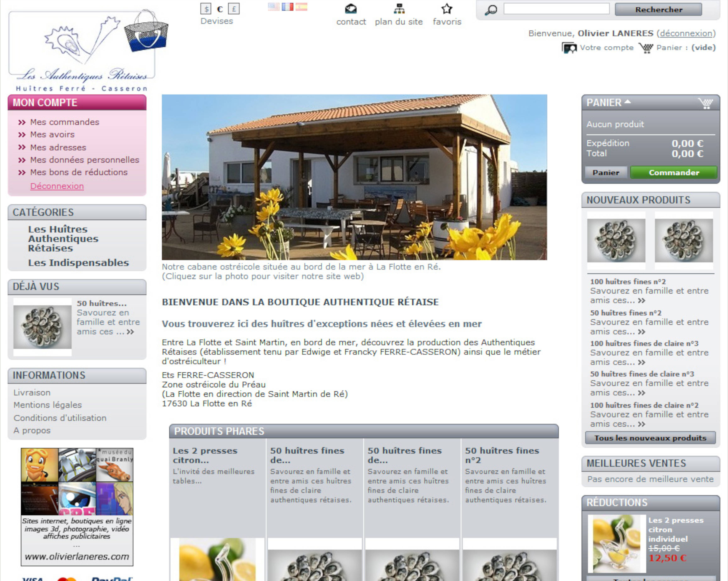Switch language with the Spanish flag
728x581 pixels.
click(302, 7)
